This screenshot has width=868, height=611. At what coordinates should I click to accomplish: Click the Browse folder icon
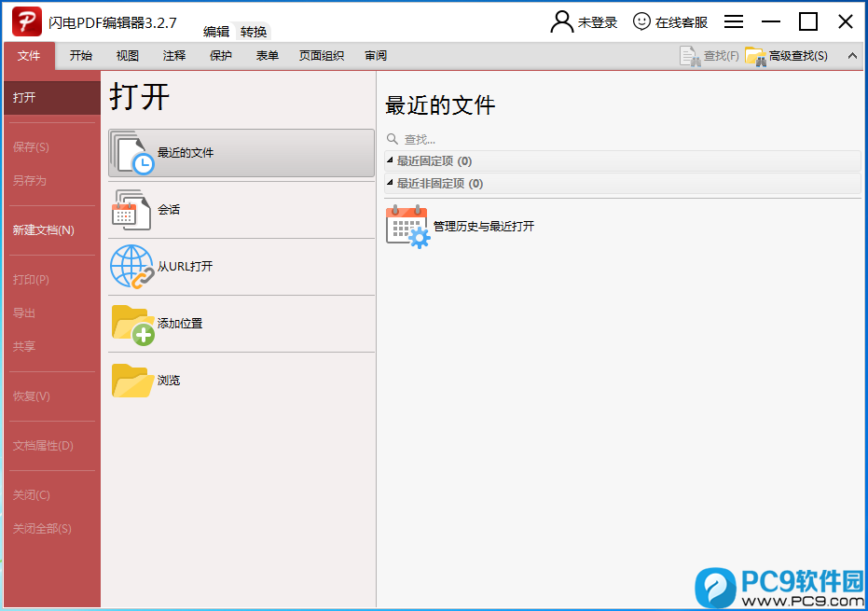tap(132, 380)
